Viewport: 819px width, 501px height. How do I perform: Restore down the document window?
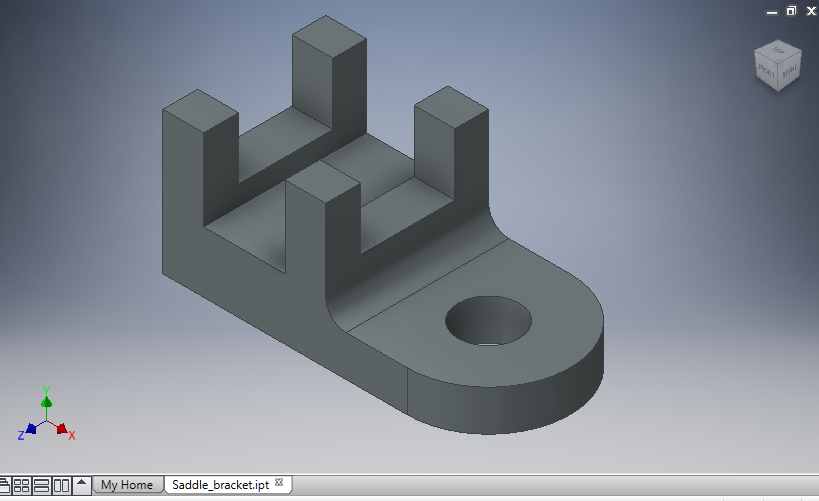[791, 10]
